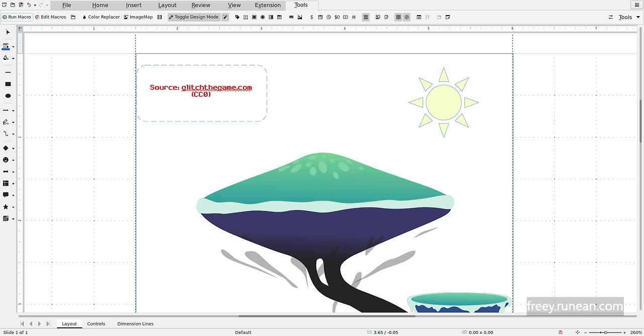Select the Ellipse tool in the sidebar

pos(8,96)
